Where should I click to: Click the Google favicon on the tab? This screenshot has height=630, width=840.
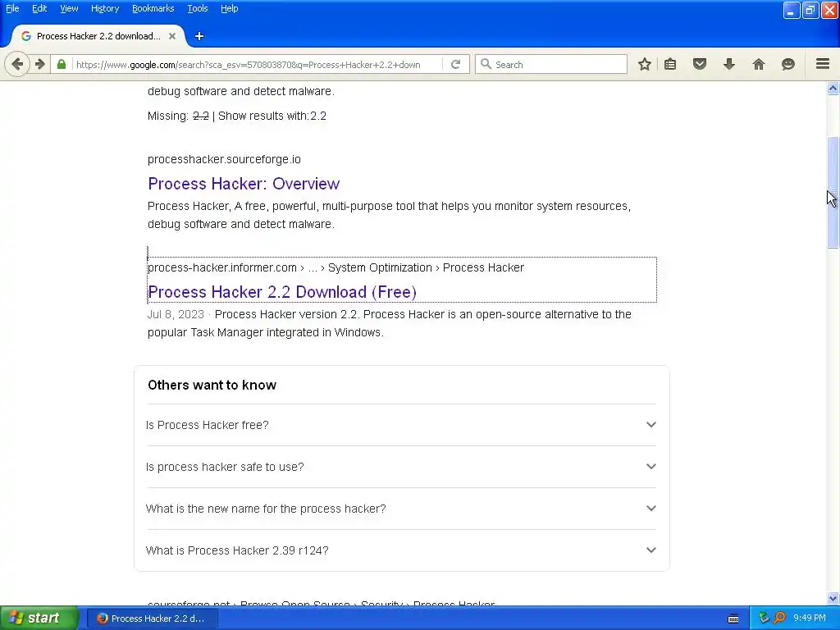tap(25, 36)
